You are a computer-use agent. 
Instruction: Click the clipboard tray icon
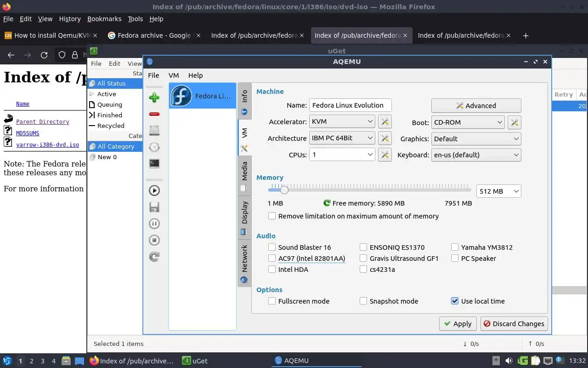tap(535, 361)
